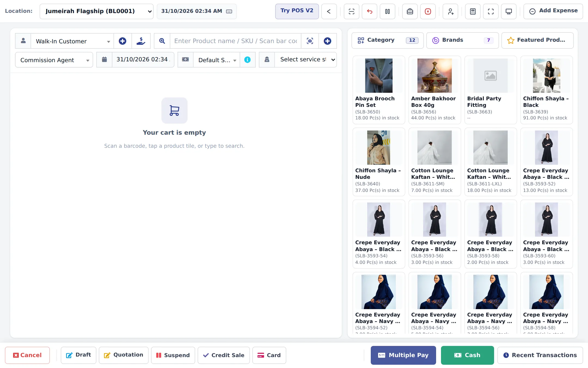Select Crepe Everyday Abaya Black SLB-3593-52 tile
This screenshot has height=368, width=588.
click(547, 162)
